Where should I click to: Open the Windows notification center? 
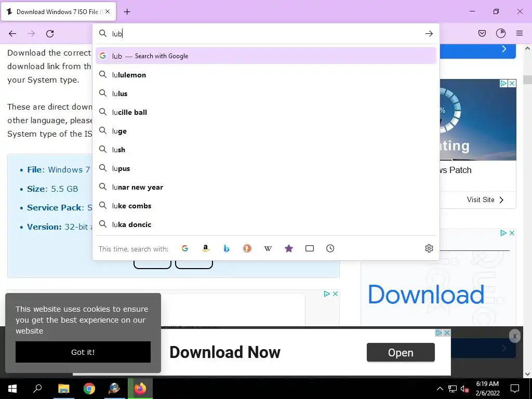click(x=515, y=389)
